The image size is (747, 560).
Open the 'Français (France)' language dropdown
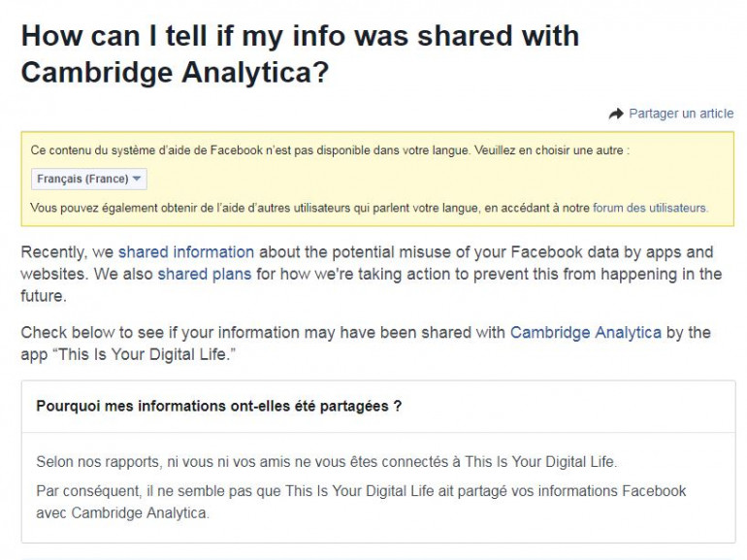click(x=89, y=180)
